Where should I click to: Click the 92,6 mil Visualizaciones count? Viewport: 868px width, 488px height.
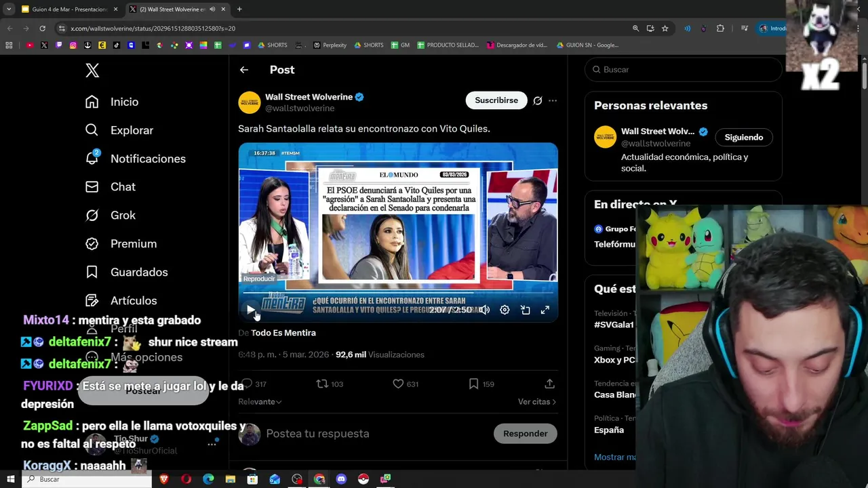tap(380, 354)
